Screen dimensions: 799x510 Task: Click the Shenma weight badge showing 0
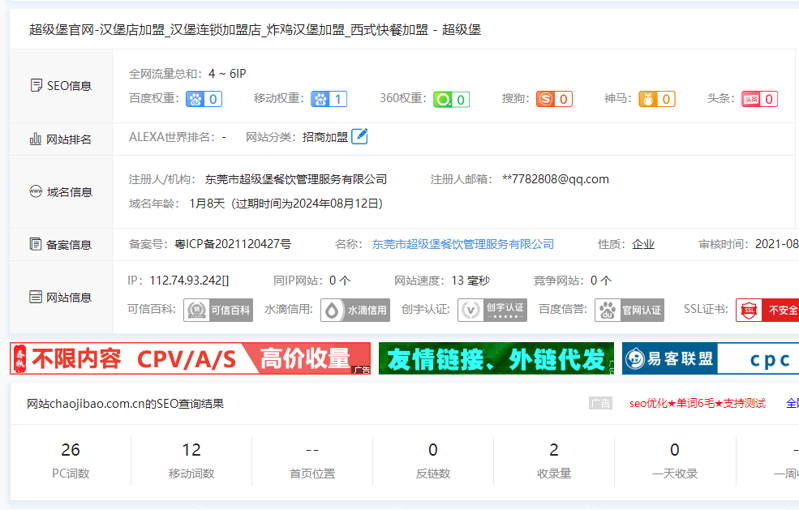point(657,99)
